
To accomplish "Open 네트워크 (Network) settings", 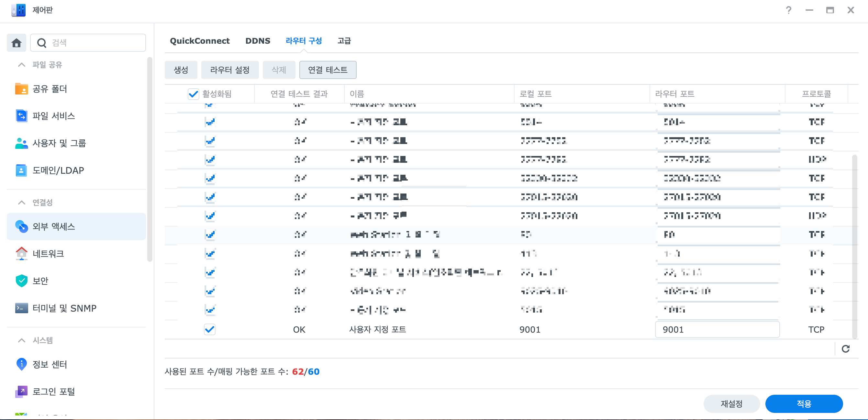I will coord(48,254).
